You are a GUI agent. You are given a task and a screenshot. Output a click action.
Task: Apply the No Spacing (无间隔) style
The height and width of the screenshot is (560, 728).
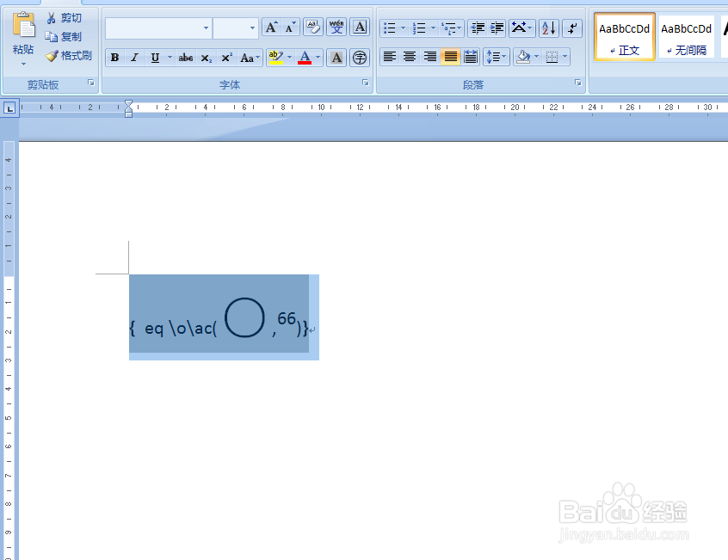(686, 37)
